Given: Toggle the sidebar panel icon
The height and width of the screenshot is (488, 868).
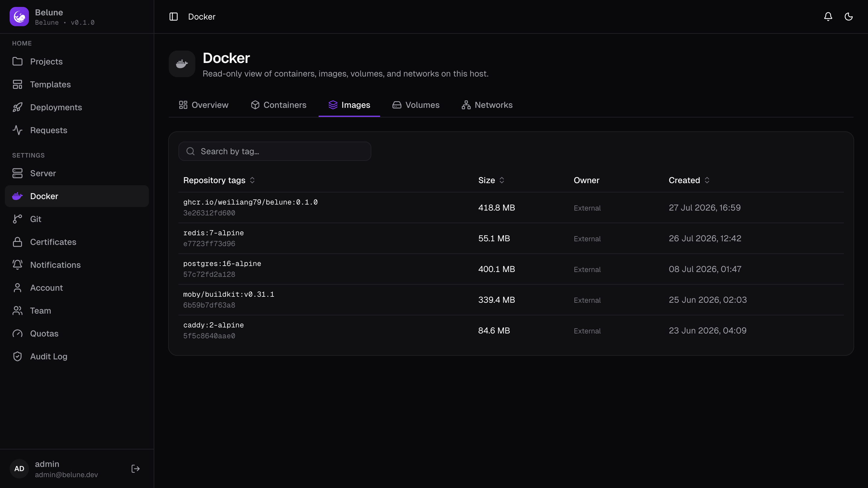Looking at the screenshot, I should point(174,17).
